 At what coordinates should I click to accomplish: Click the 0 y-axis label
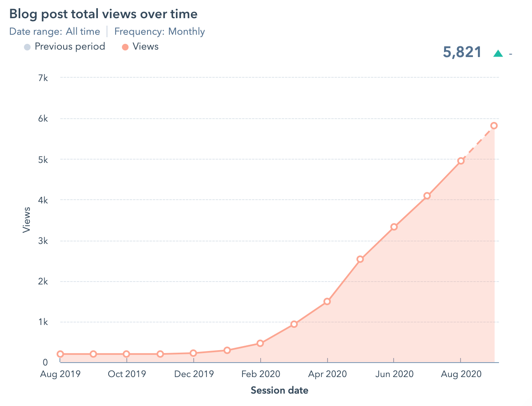click(45, 362)
